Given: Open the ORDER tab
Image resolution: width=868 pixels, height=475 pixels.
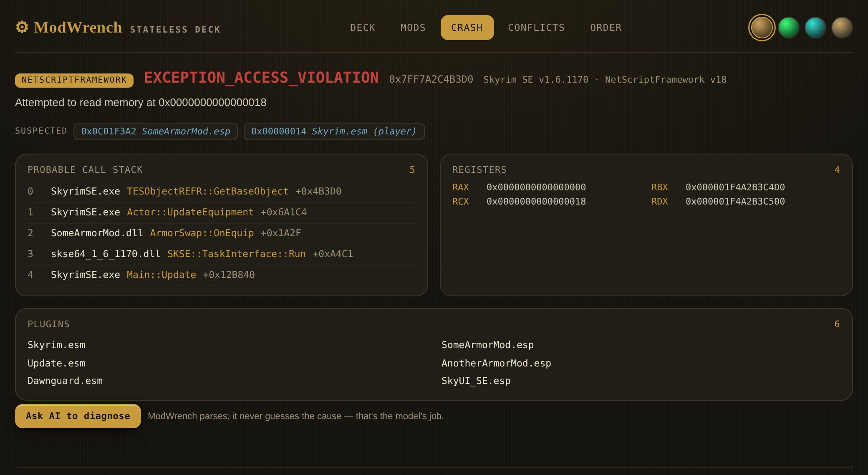Looking at the screenshot, I should click(606, 28).
